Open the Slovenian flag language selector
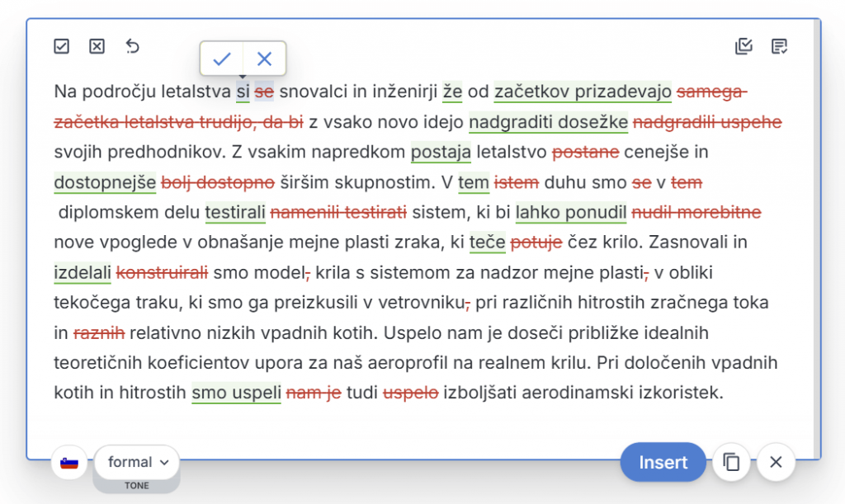 tap(69, 462)
